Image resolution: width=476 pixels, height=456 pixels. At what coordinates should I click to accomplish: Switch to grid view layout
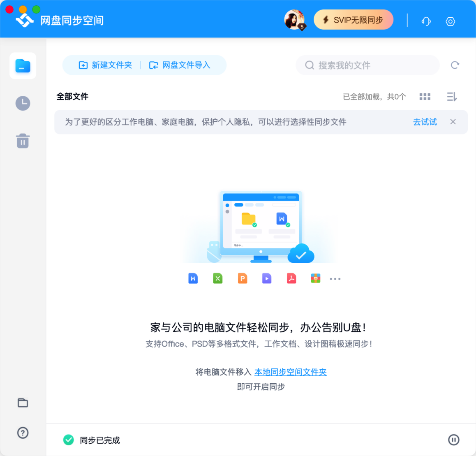pos(425,97)
